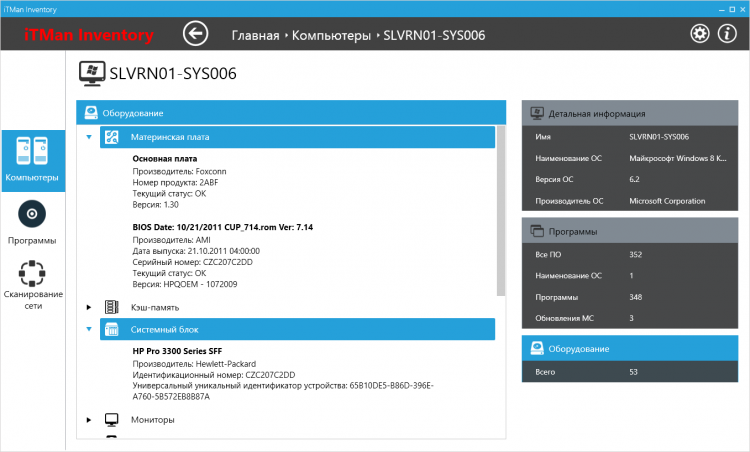
Task: Click Производитель: Foxconn line
Action: point(179,171)
